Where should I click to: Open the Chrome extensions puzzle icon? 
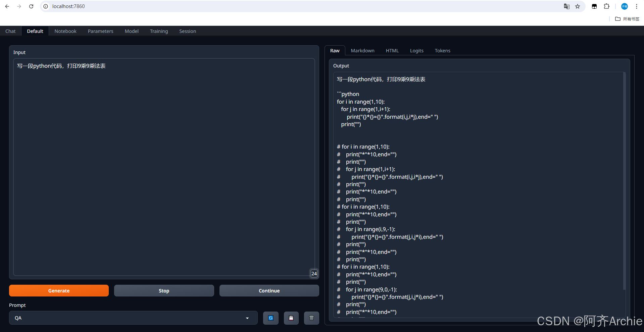(607, 6)
